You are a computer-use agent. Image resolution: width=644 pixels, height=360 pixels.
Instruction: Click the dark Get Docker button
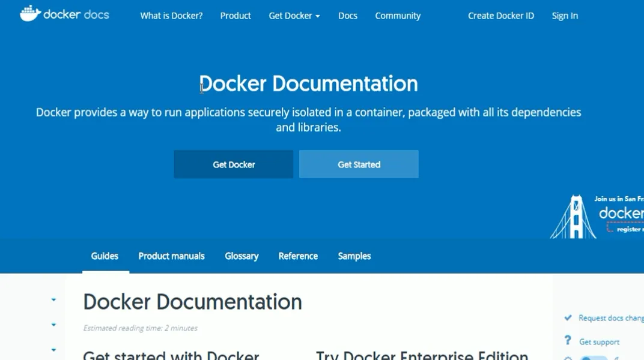(233, 164)
